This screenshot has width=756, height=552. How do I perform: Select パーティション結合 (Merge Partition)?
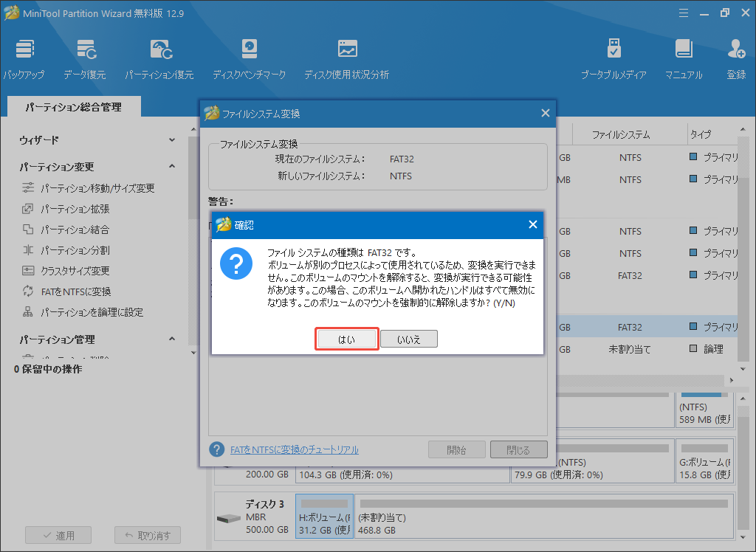66,230
